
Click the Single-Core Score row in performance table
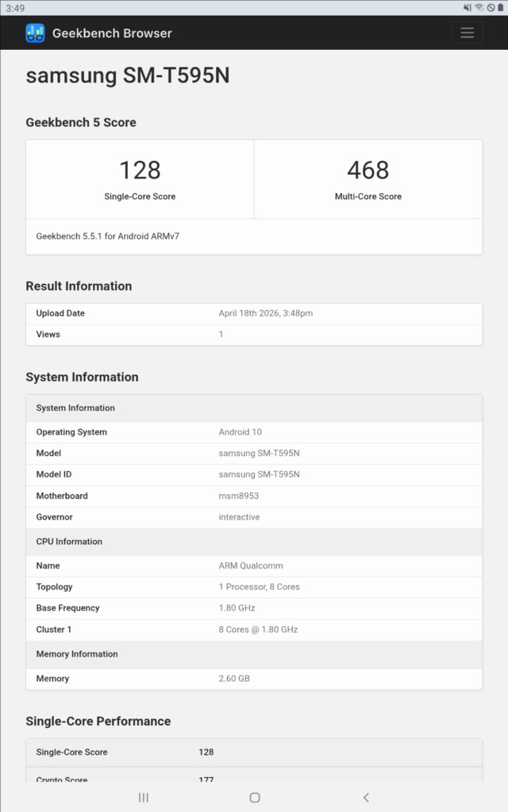tap(254, 753)
